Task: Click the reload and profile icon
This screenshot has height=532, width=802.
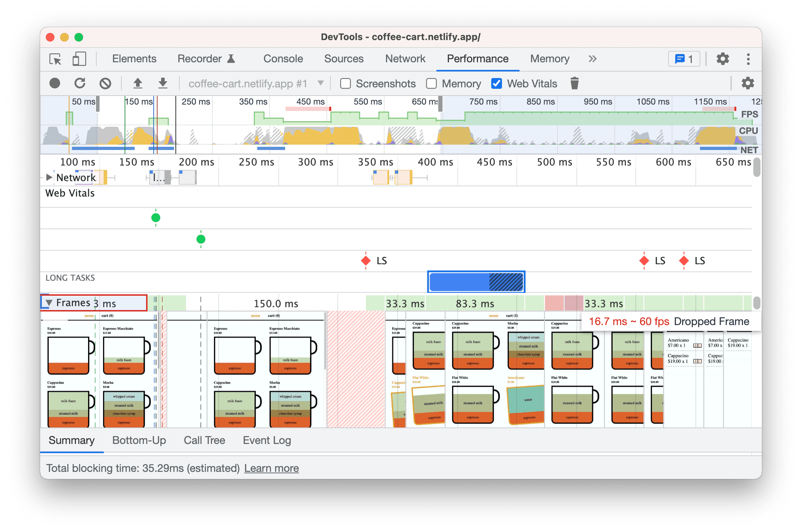Action: (79, 83)
